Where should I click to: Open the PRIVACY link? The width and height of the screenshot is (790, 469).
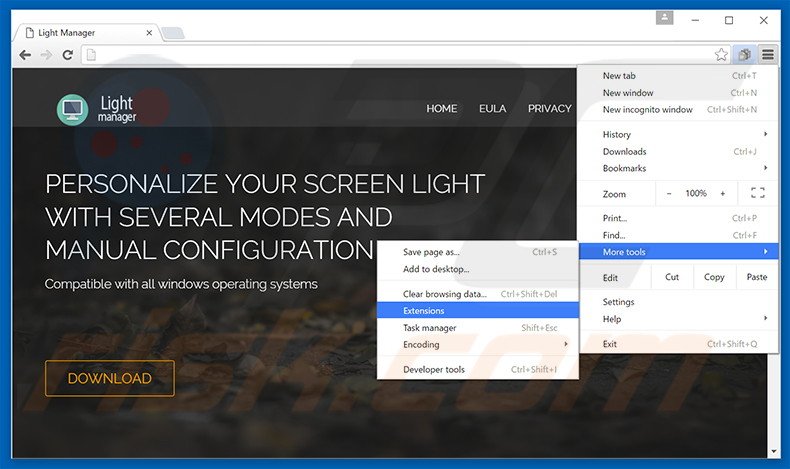point(550,108)
